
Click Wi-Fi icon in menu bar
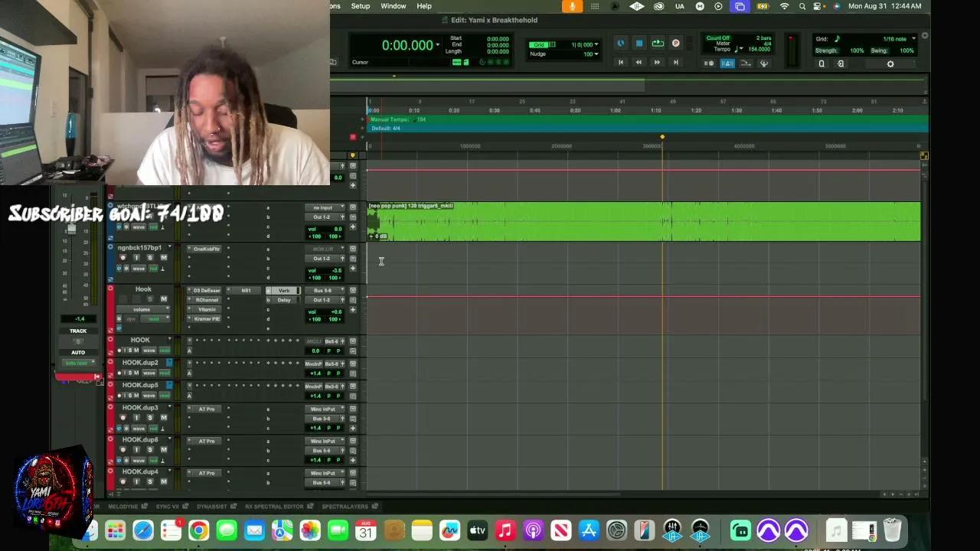(x=784, y=6)
